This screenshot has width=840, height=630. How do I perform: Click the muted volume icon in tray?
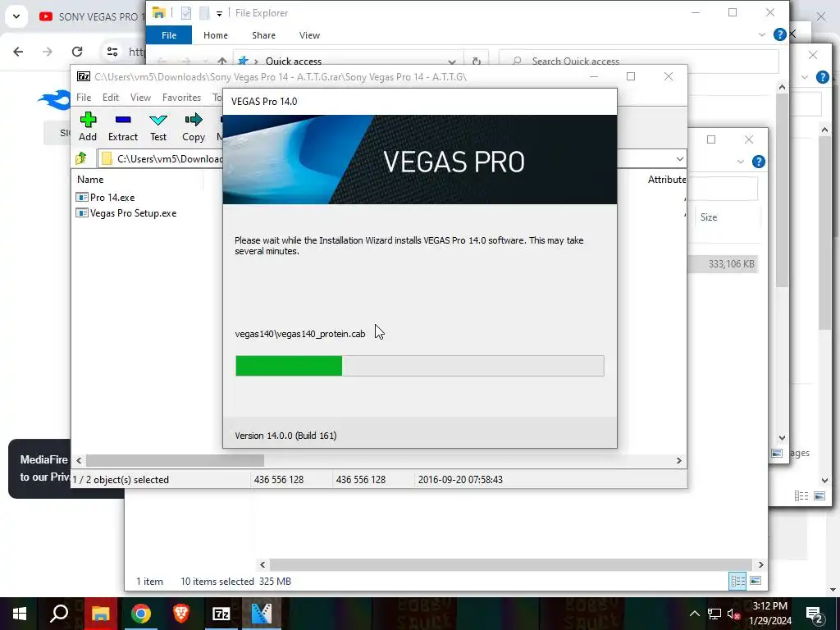[x=733, y=614]
